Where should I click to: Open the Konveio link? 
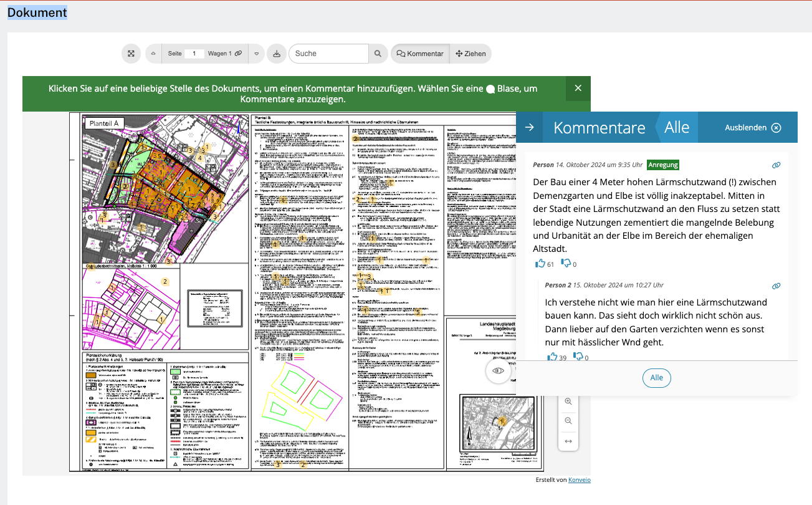click(x=580, y=480)
